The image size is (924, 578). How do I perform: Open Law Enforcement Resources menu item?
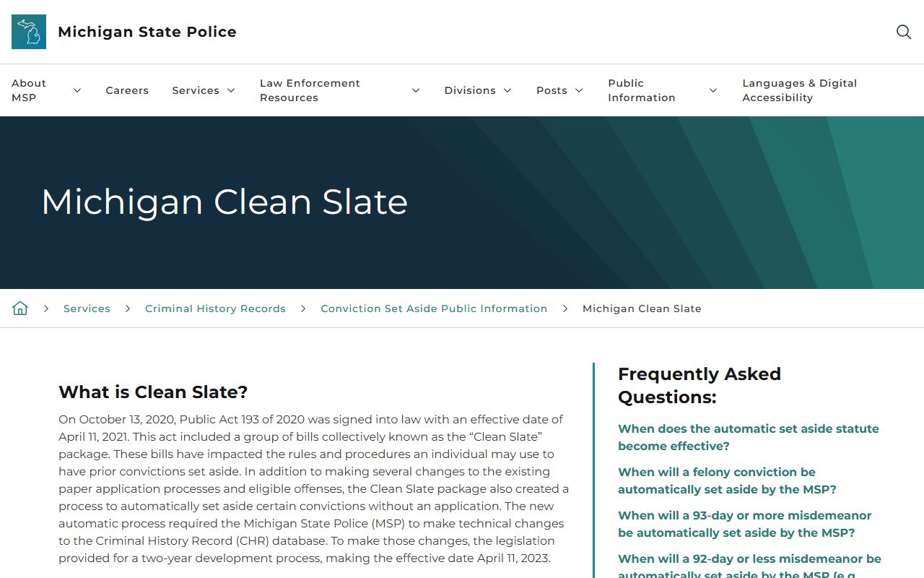pos(310,90)
